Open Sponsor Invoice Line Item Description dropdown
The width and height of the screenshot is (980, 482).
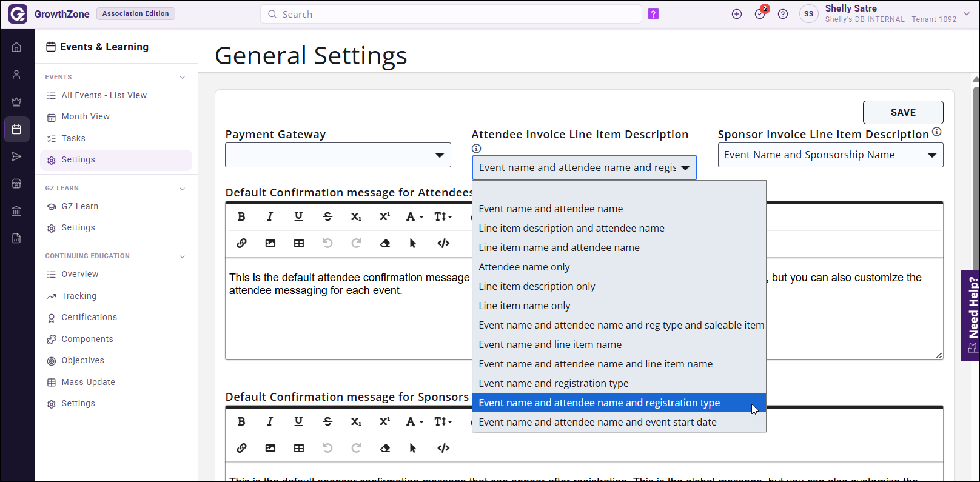click(830, 155)
